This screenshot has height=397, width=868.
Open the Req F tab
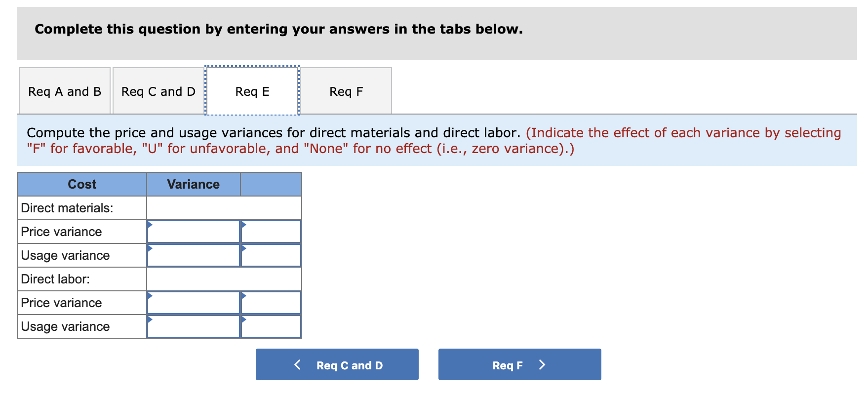(x=346, y=91)
